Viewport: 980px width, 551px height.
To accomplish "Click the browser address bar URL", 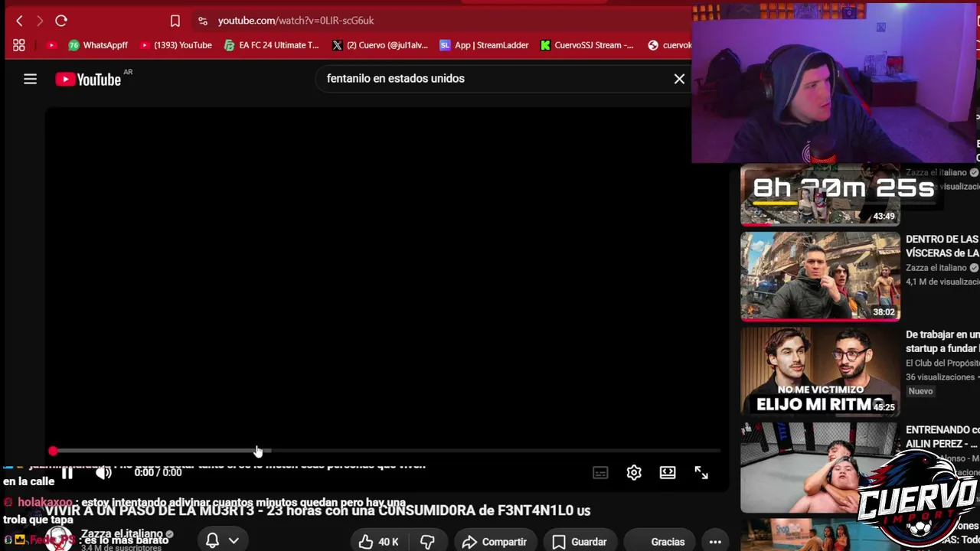I will click(296, 21).
